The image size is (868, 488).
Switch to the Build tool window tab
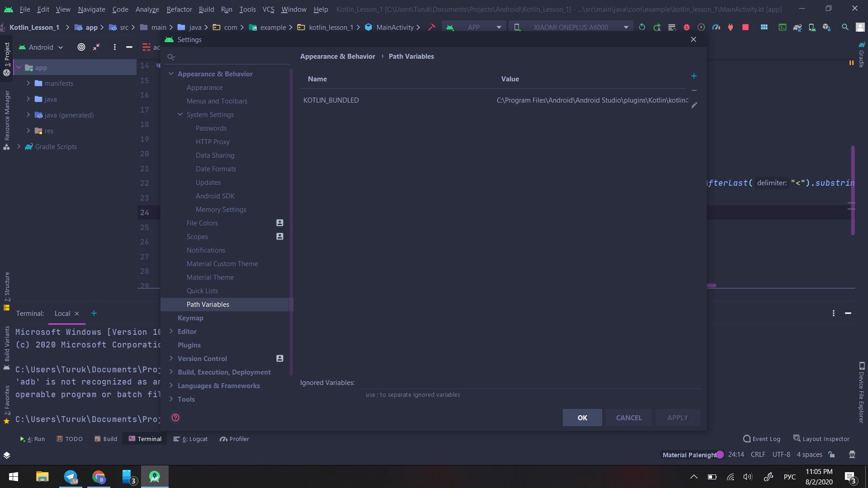(x=106, y=439)
